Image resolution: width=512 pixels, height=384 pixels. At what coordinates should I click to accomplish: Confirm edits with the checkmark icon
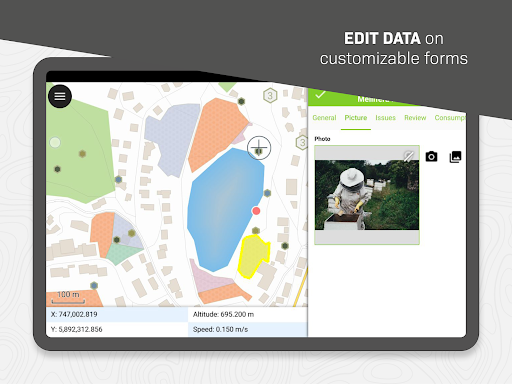(320, 95)
